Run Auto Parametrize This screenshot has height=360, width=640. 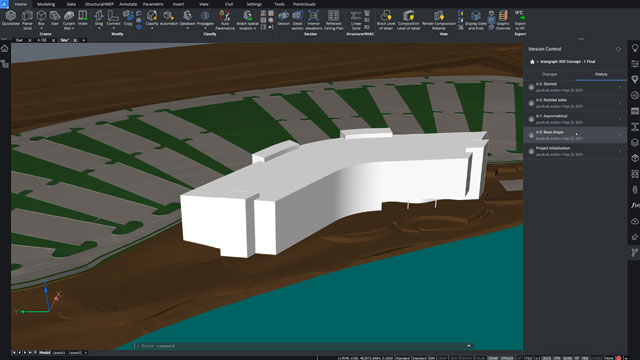pyautogui.click(x=225, y=20)
